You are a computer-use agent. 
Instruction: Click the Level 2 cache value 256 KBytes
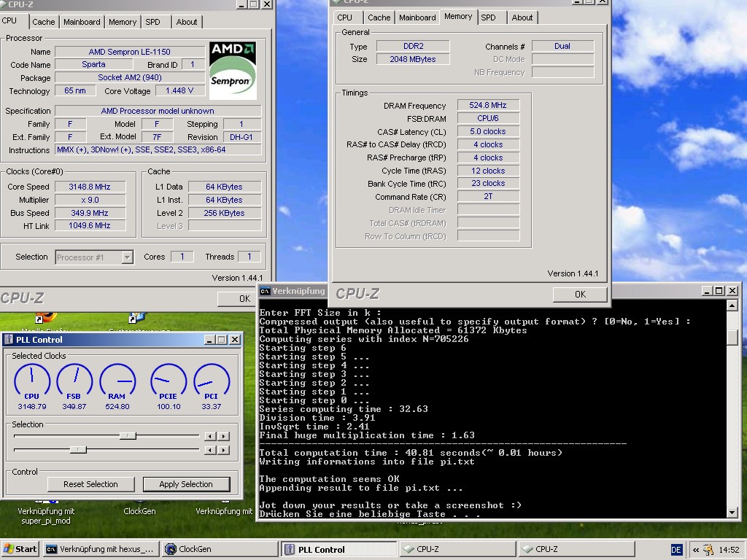[225, 213]
